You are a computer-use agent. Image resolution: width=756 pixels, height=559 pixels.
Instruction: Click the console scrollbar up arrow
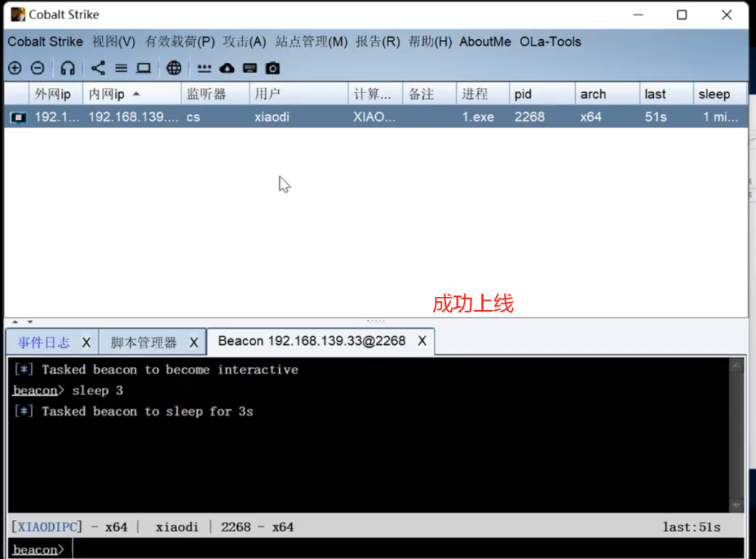[736, 366]
